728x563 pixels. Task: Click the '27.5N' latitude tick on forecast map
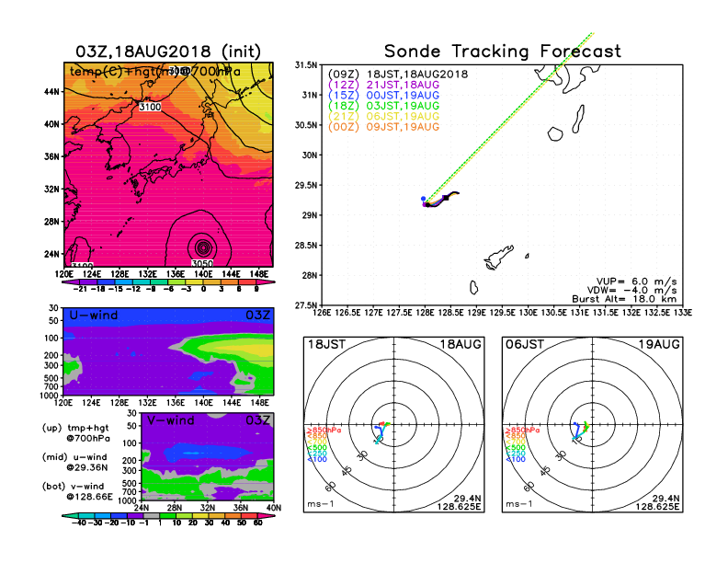(306, 305)
